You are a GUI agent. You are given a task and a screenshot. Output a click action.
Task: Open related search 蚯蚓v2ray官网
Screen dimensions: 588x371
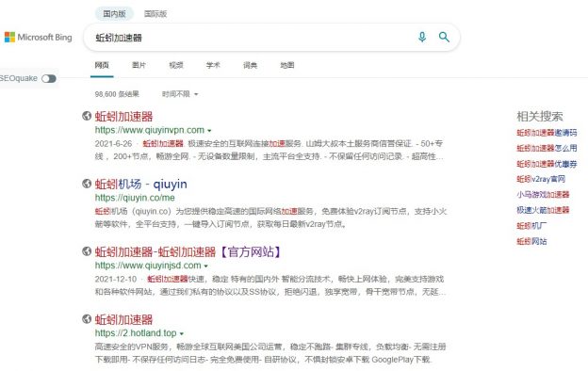click(x=541, y=179)
